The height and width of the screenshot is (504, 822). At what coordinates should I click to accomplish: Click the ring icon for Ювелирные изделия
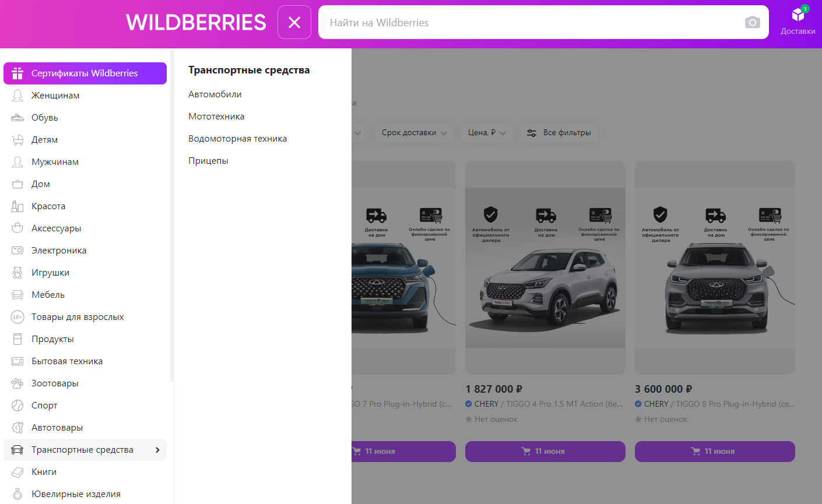[17, 494]
